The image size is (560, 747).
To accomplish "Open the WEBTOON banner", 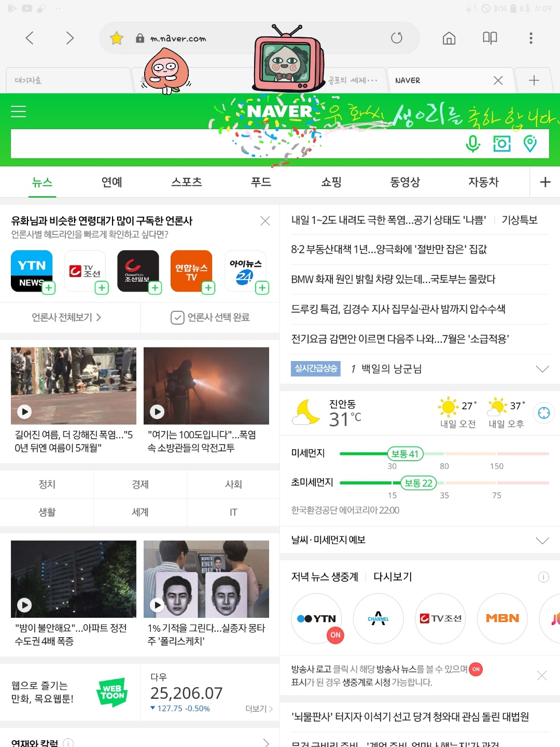I will point(70,692).
